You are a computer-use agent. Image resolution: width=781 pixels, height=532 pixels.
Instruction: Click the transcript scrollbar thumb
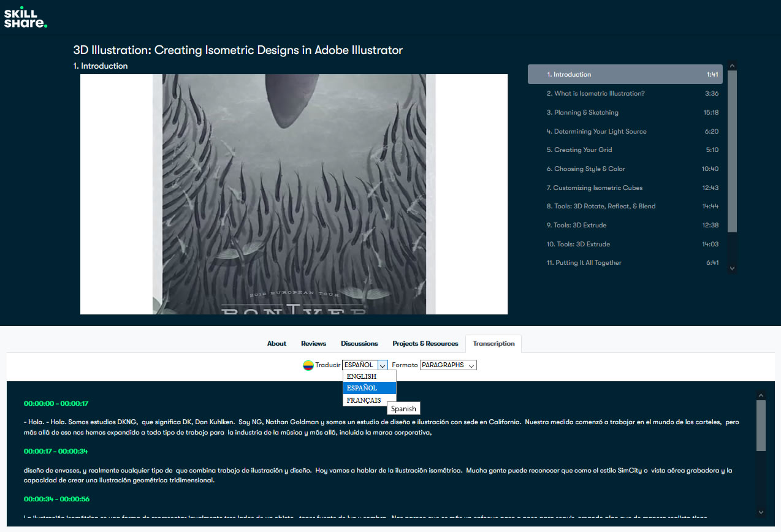pyautogui.click(x=761, y=426)
